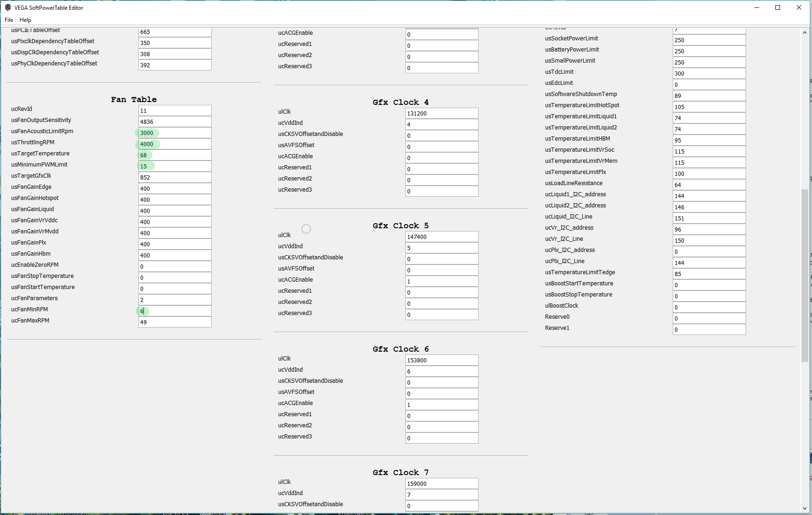Click the VEGA SoftPowerTable Editor app icon
This screenshot has width=812, height=515.
point(8,7)
